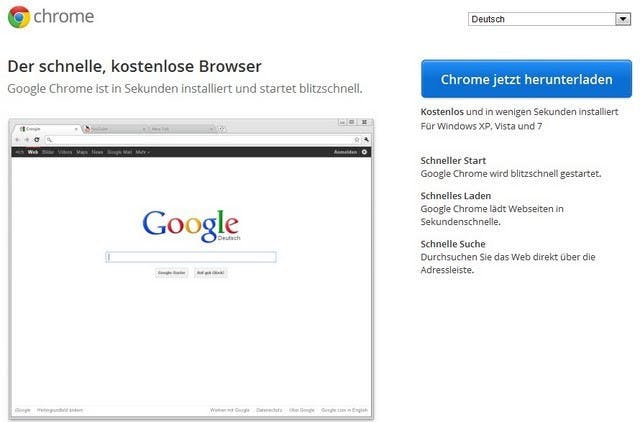Viewport: 640px width, 422px height.
Task: Click the forward arrow in the preview browser
Action: tap(27, 140)
